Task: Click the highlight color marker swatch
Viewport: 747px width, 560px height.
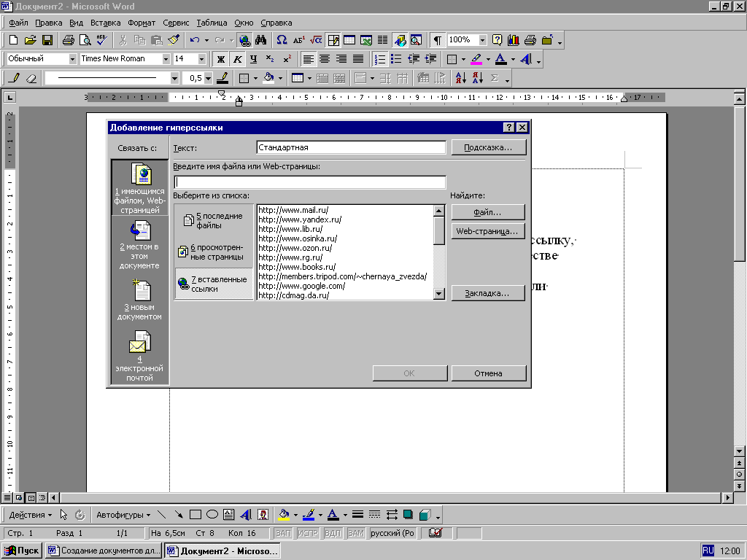Action: [476, 59]
